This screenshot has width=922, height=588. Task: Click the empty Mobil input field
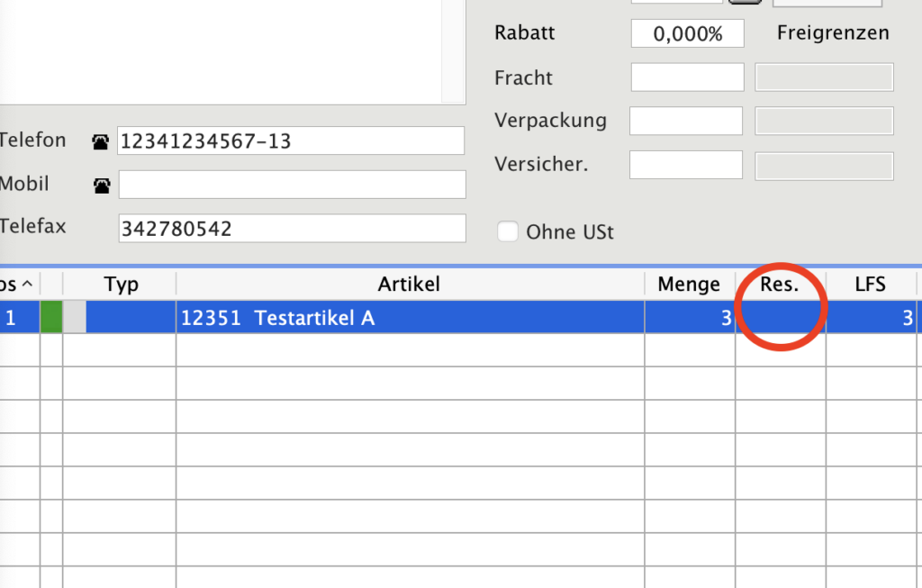tap(292, 185)
